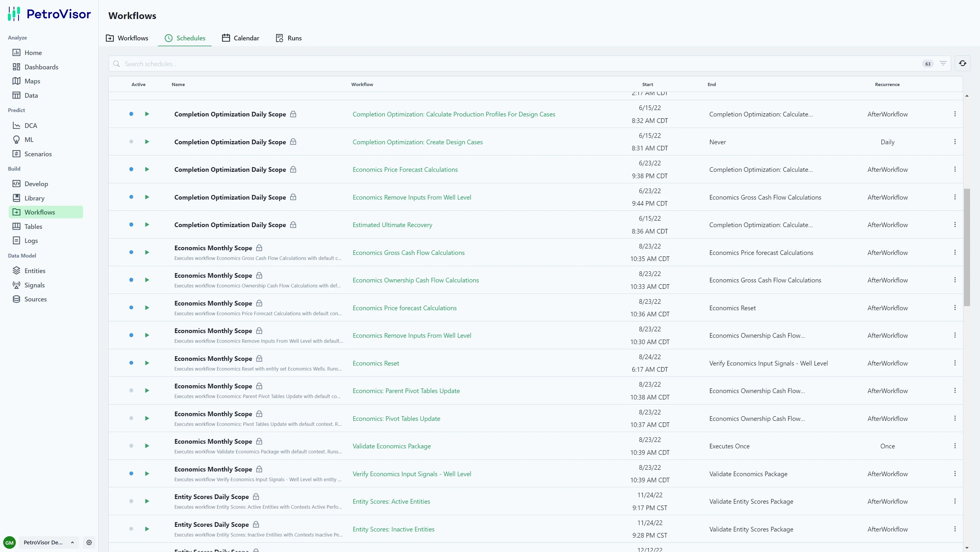Toggle active state of Economics Gross Cash Flow row
Image resolution: width=980 pixels, height=552 pixels.
pos(131,252)
